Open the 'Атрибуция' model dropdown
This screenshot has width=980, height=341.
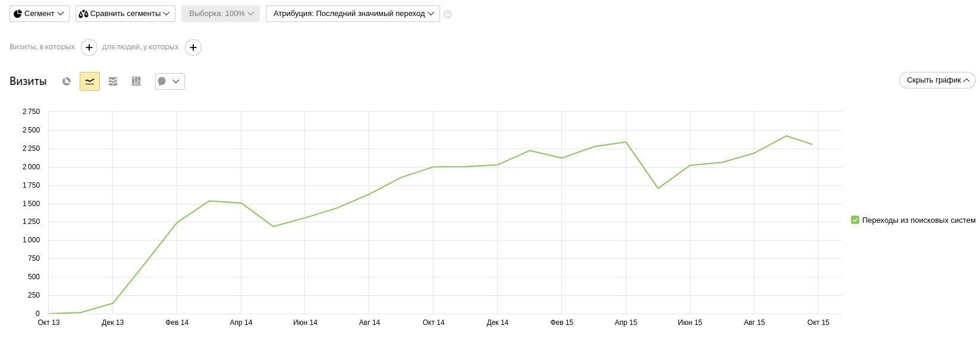(x=353, y=14)
